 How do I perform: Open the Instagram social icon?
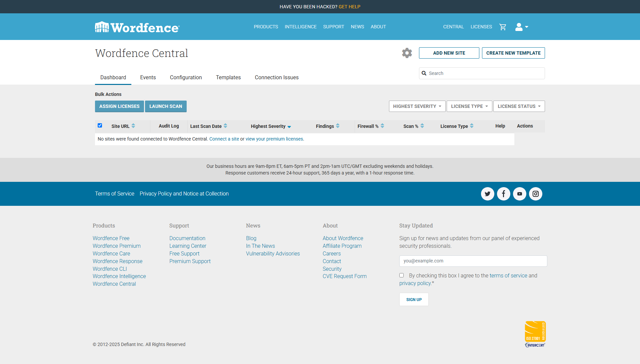pos(535,194)
